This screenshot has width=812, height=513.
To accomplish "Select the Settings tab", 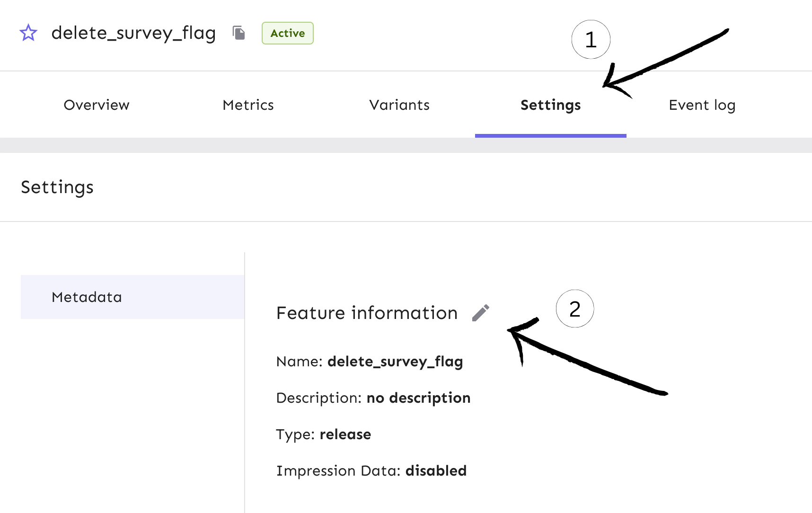I will [x=550, y=105].
